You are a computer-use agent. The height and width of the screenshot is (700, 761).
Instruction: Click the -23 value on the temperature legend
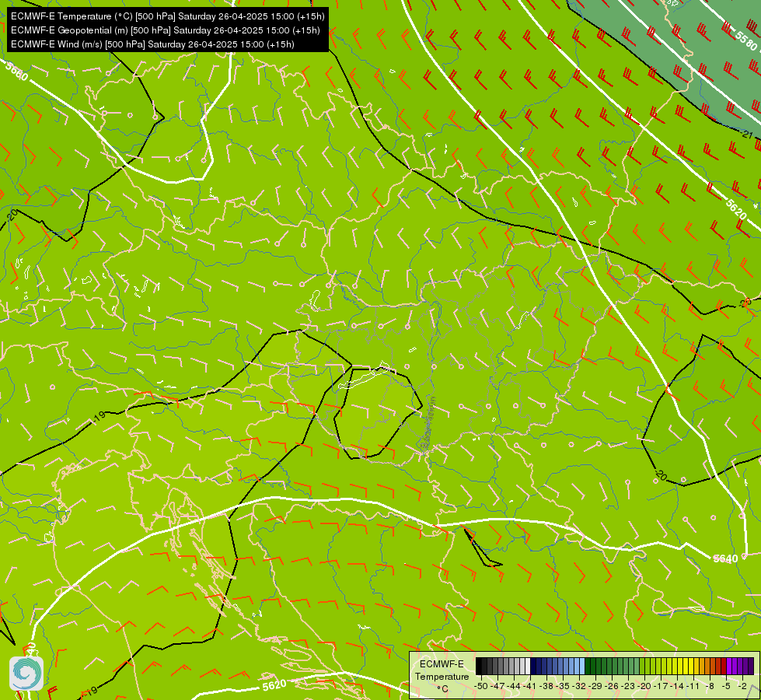click(628, 687)
